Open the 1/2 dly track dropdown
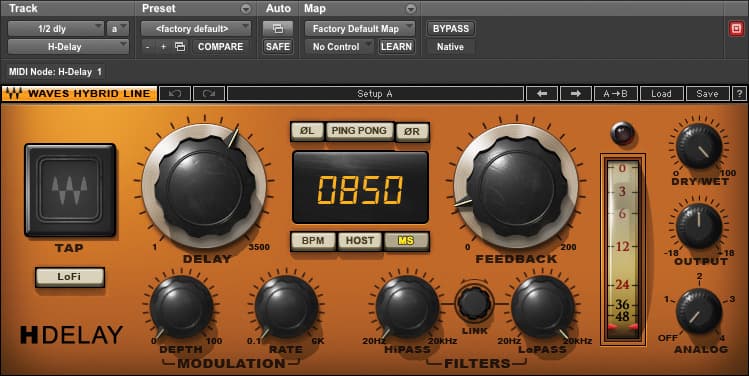The width and height of the screenshot is (749, 376). point(56,29)
